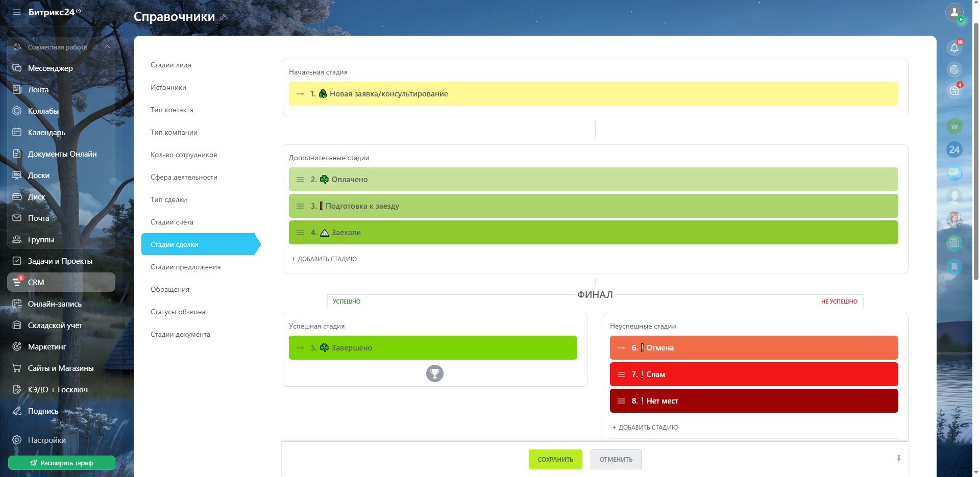Click Расширить тариф button

click(x=61, y=463)
